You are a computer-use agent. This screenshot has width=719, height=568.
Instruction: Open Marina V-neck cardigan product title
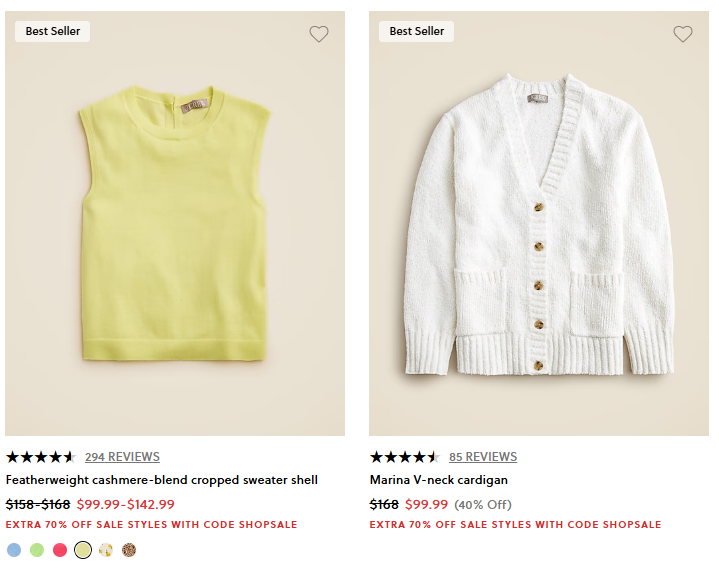[438, 480]
